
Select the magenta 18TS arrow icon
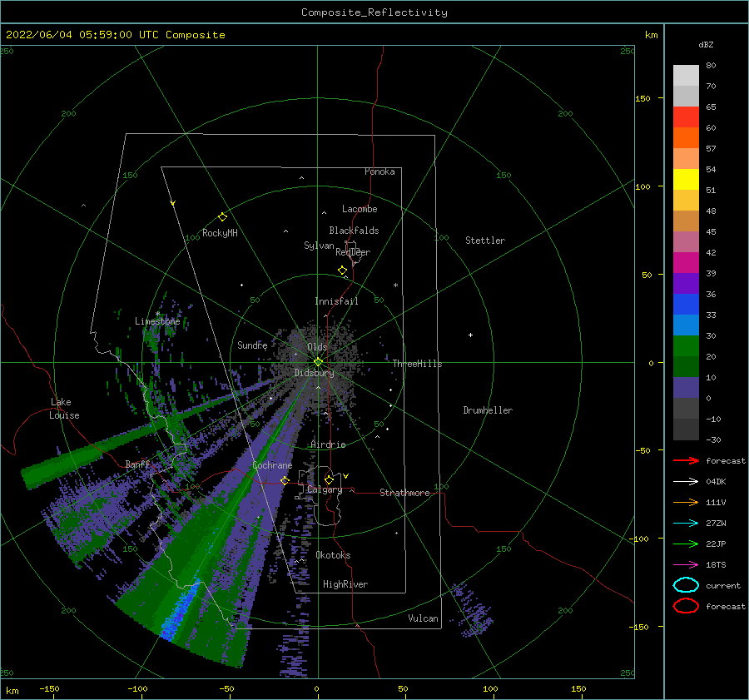tap(686, 565)
